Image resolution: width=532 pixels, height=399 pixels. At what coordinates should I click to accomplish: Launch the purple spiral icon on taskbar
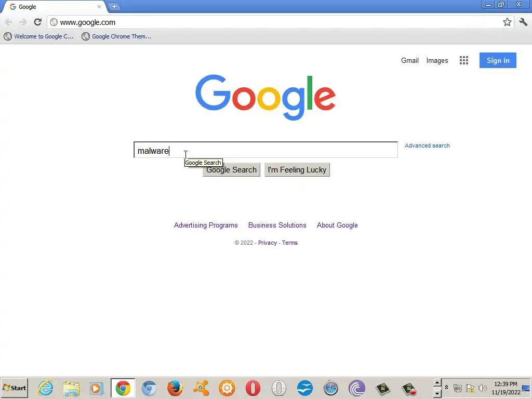pyautogui.click(x=356, y=388)
